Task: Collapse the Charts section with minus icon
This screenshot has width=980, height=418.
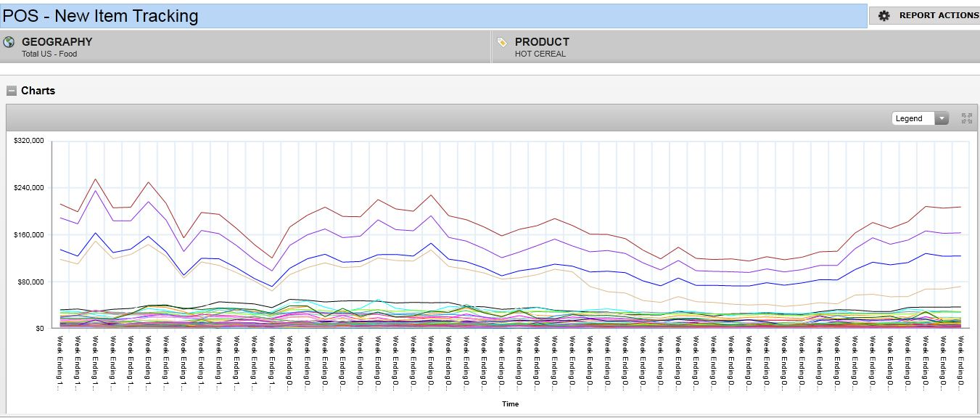Action: [x=12, y=91]
